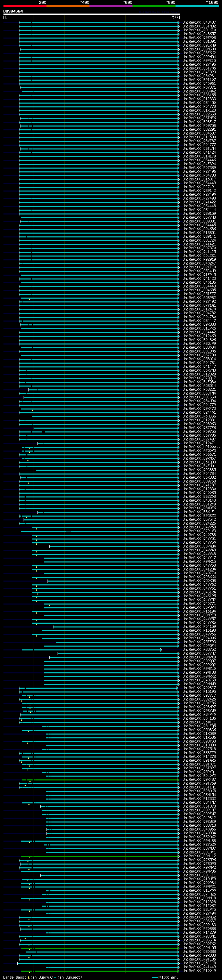This screenshot has width=222, height=980.
Task: Click the arrowhead ending the A8D752 alignment bar
Action: click(161, 650)
